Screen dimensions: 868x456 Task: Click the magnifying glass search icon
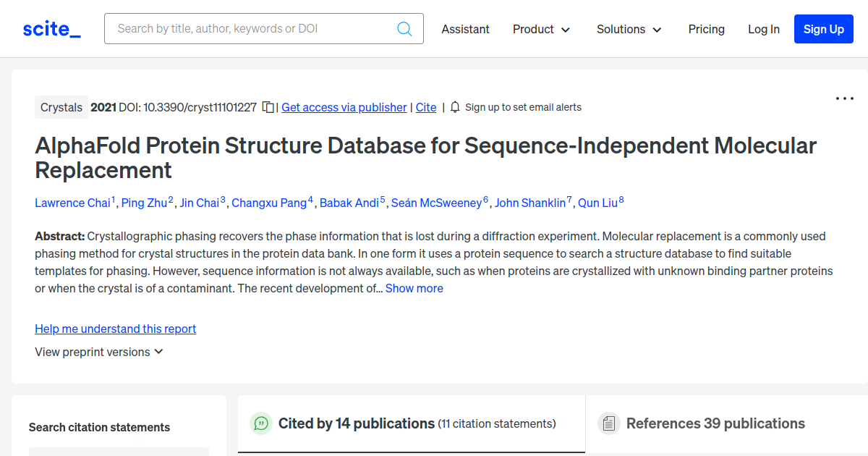tap(404, 29)
